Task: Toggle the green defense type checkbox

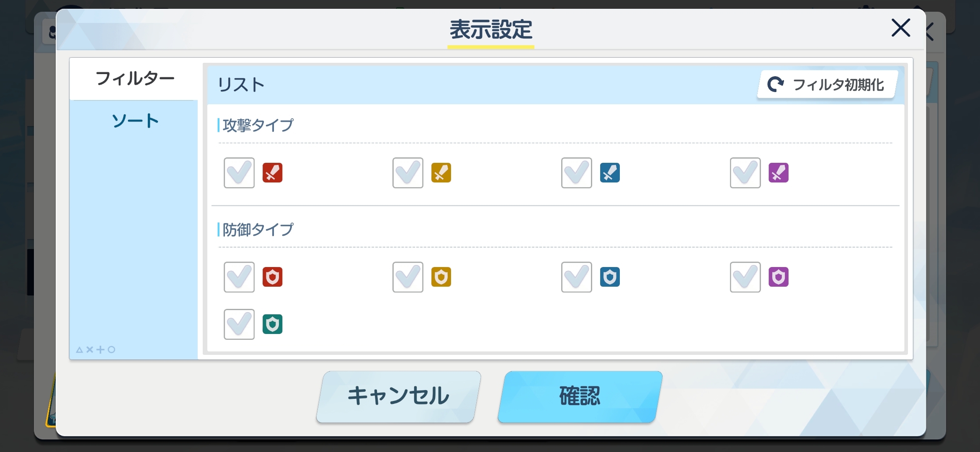Action: click(239, 324)
